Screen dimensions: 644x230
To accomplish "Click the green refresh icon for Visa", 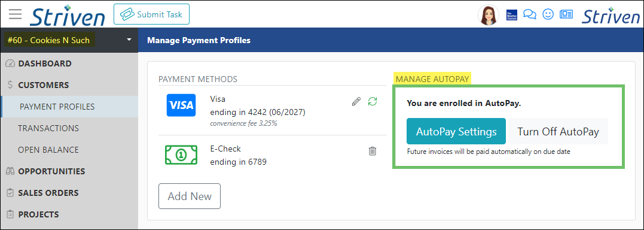I will [x=373, y=101].
